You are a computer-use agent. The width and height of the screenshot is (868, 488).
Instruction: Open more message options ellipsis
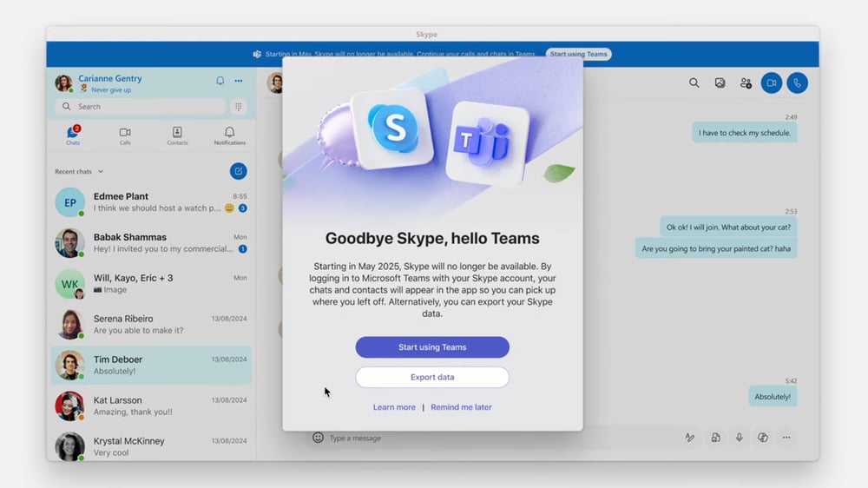(786, 438)
